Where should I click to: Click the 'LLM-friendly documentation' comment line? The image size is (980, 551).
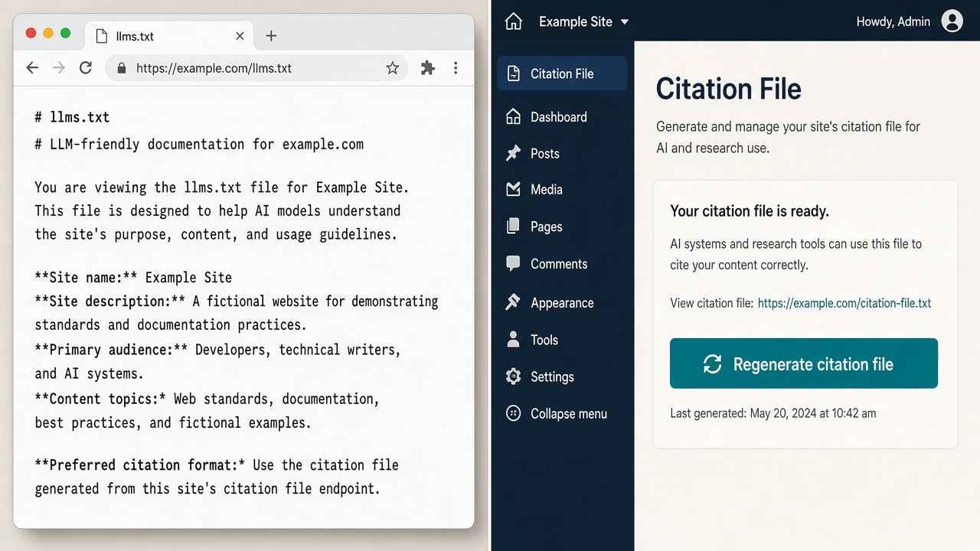pos(199,144)
